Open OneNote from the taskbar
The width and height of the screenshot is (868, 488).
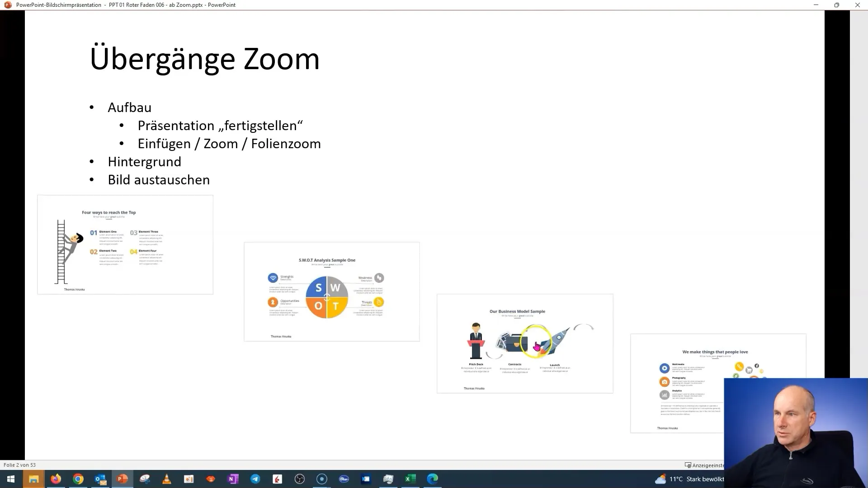click(x=233, y=479)
